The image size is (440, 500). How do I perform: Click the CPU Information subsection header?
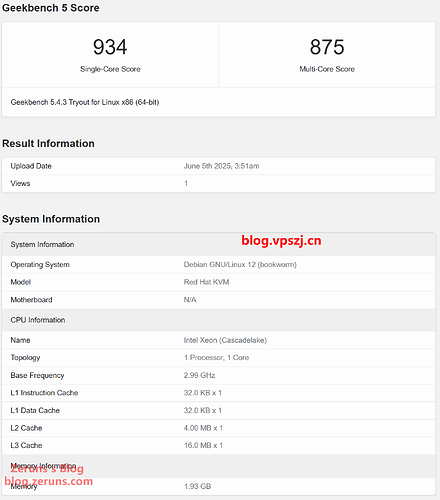click(x=38, y=320)
